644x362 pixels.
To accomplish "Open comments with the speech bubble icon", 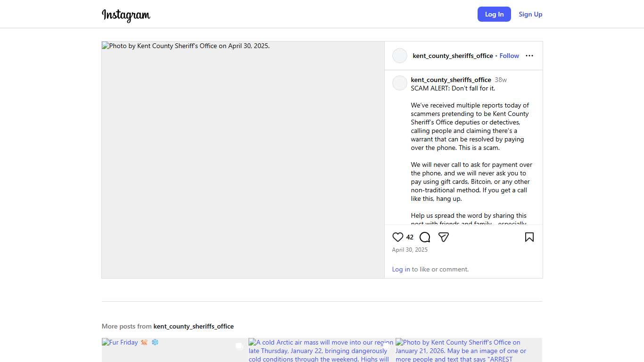I will [425, 237].
